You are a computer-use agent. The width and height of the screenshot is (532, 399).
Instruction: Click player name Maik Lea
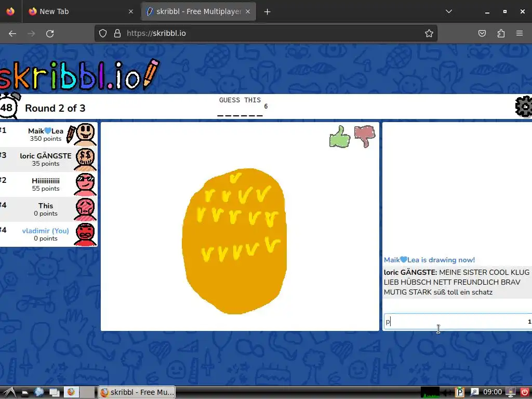46,131
